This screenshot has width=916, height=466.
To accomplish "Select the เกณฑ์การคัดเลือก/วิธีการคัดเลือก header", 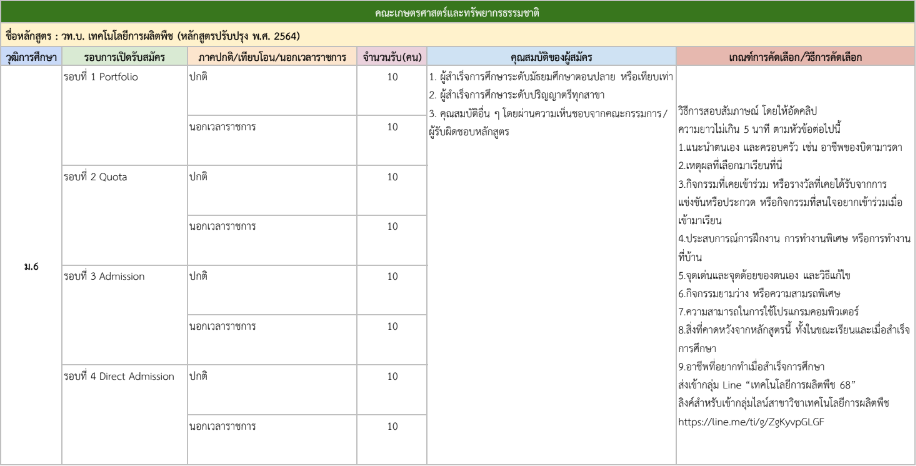I will point(795,57).
